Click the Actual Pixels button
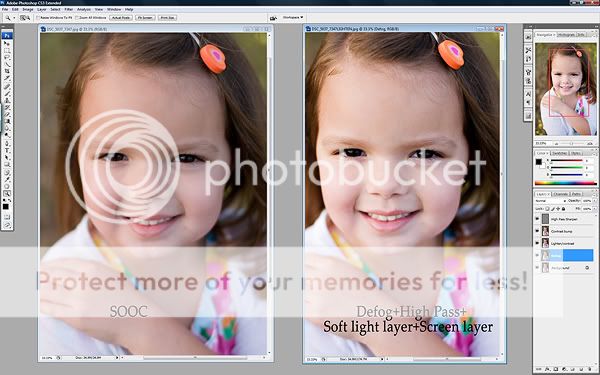 (121, 18)
